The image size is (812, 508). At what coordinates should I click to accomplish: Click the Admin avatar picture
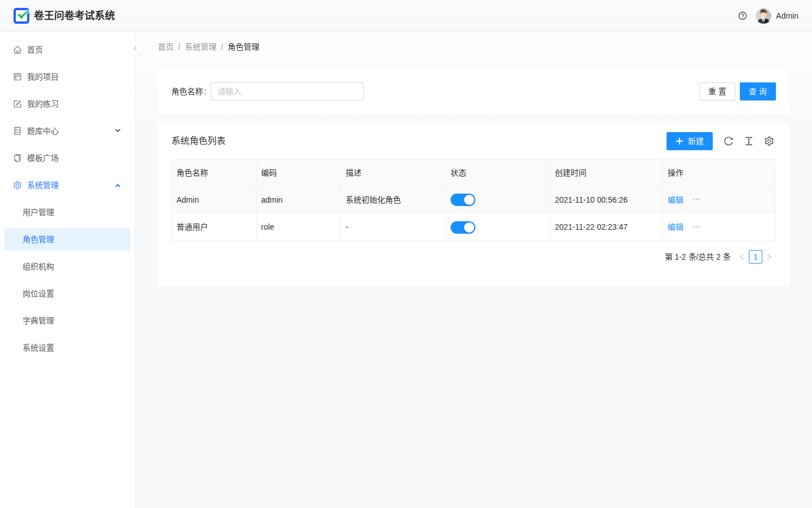(x=764, y=16)
